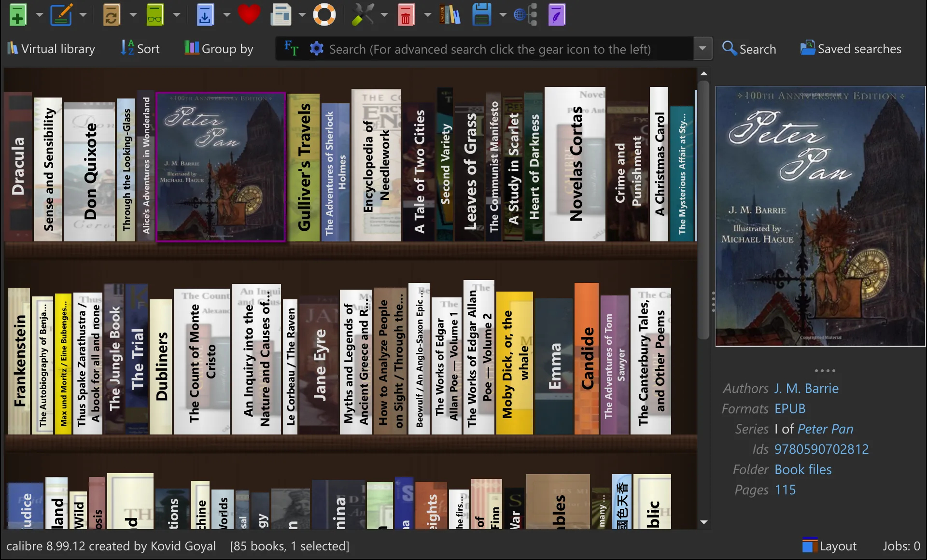The height and width of the screenshot is (560, 927).
Task: Expand the search history dropdown
Action: pyautogui.click(x=702, y=48)
